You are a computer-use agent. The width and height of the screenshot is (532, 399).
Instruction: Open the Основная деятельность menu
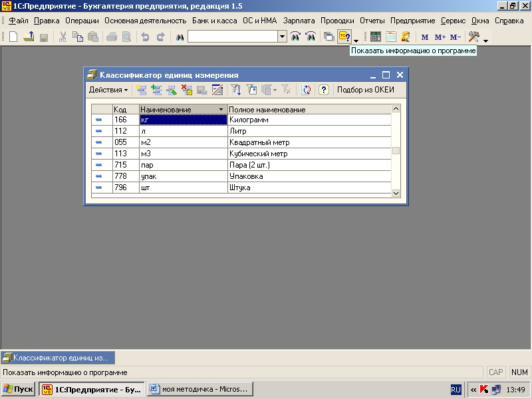pyautogui.click(x=145, y=21)
